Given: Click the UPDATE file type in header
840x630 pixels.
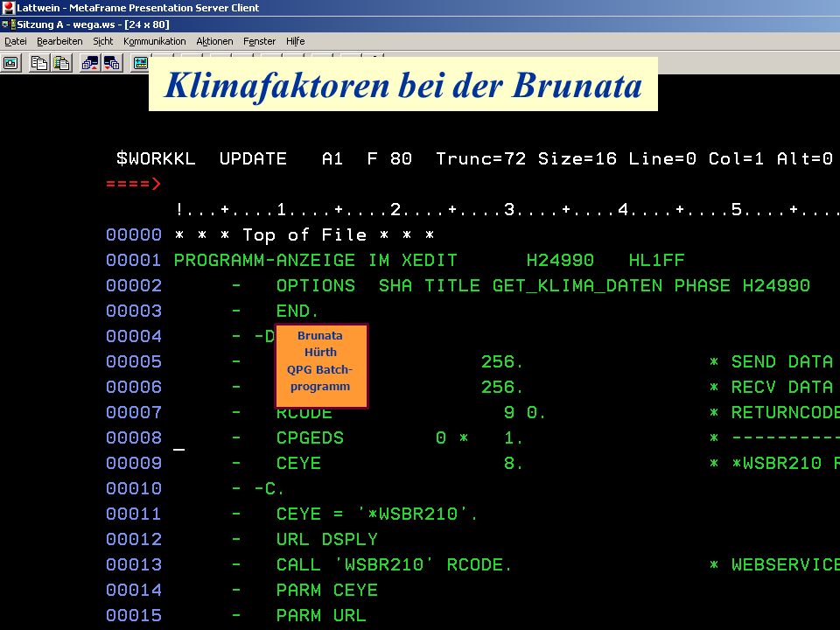Looking at the screenshot, I should pyautogui.click(x=253, y=158).
